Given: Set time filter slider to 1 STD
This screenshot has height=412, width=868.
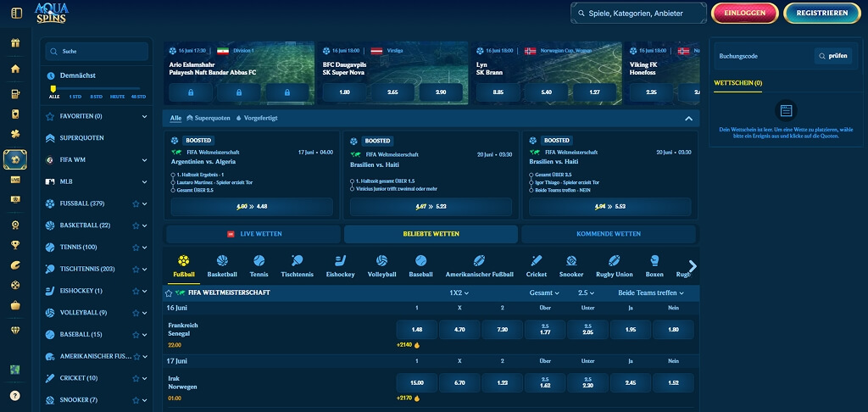Looking at the screenshot, I should pos(75,97).
